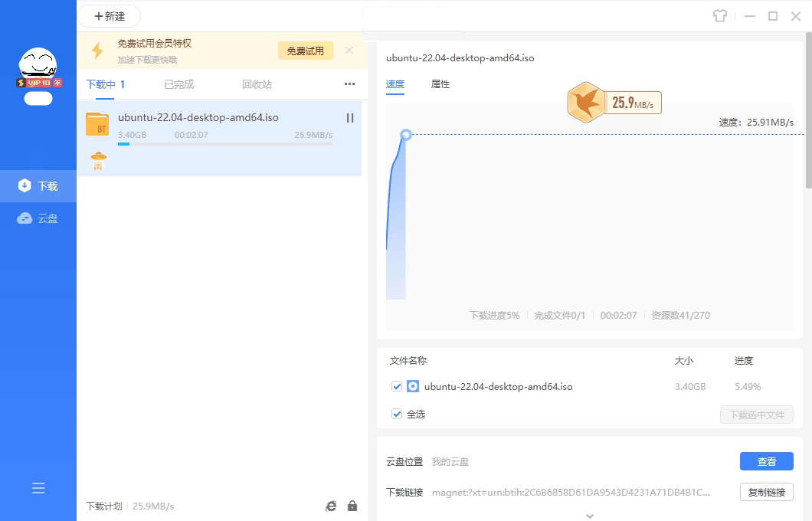The height and width of the screenshot is (521, 812).
Task: Click the lock icon in status bar
Action: click(x=352, y=506)
